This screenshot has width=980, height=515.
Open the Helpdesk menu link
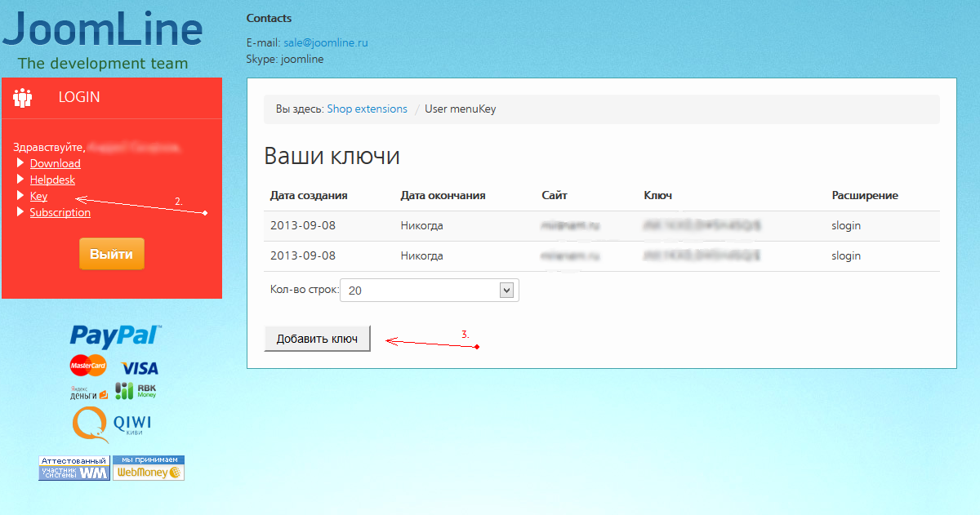pyautogui.click(x=52, y=180)
